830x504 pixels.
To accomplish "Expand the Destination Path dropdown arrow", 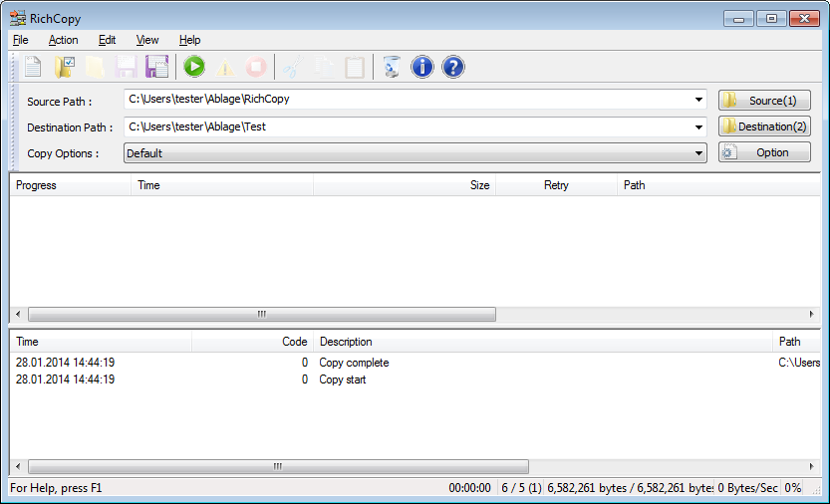I will click(698, 127).
